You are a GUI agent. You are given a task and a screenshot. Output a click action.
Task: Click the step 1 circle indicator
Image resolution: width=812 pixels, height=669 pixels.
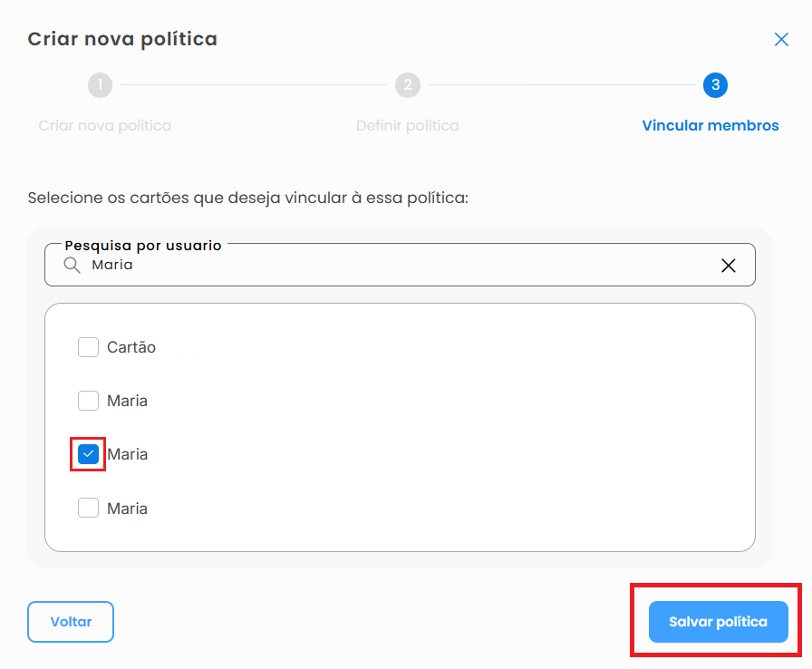[100, 85]
